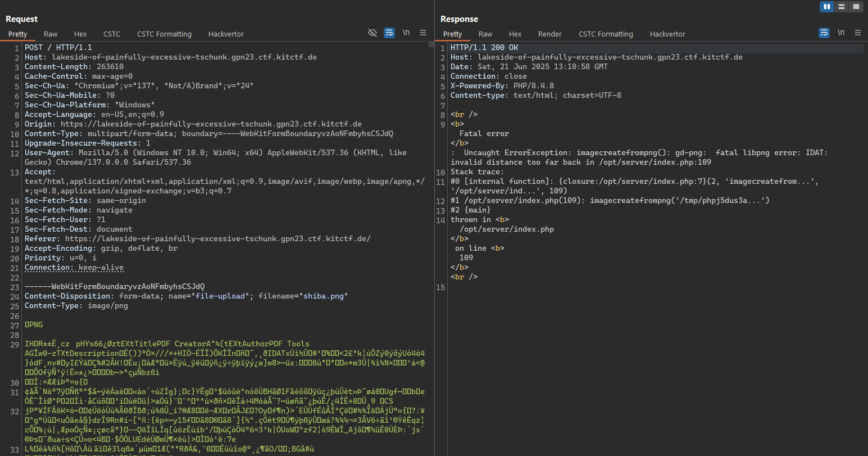Click the 'Content-Type: image/png' part header
The width and height of the screenshot is (868, 456).
[x=76, y=305]
